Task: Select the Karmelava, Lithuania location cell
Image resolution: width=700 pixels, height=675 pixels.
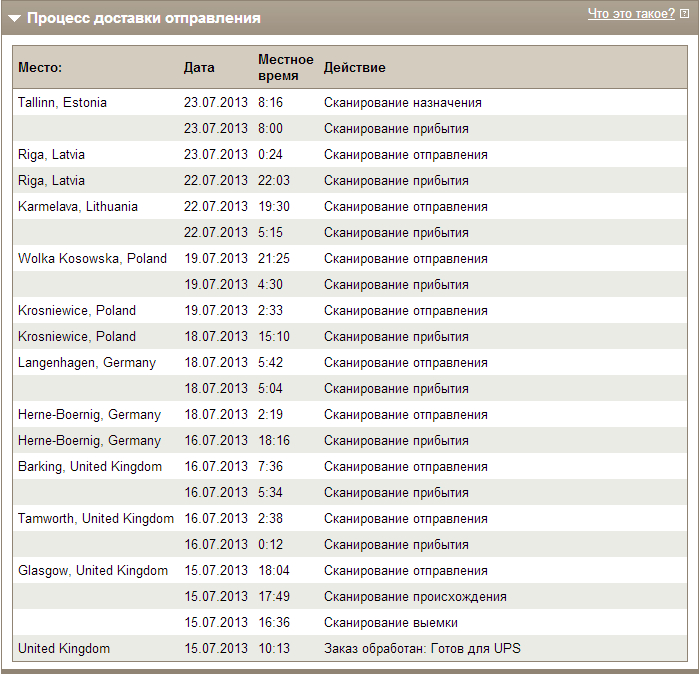Action: click(x=78, y=206)
